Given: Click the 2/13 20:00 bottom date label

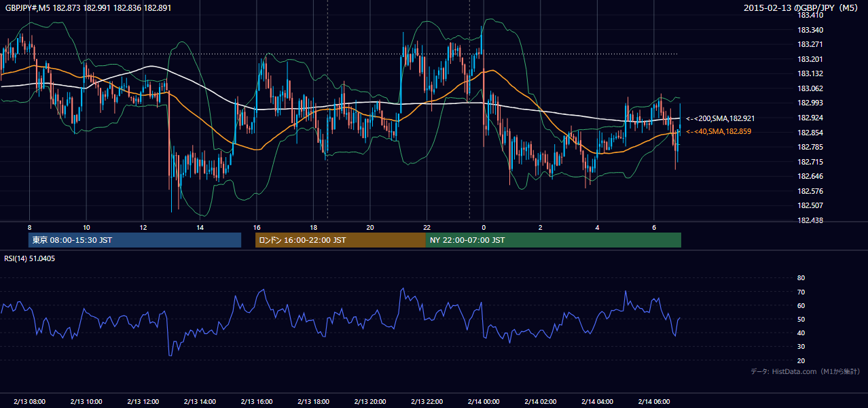Looking at the screenshot, I should (x=370, y=401).
